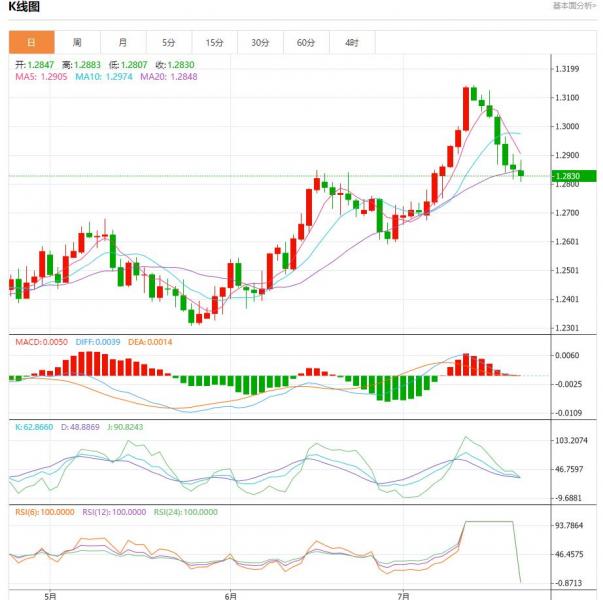Screen dimensions: 603x600
Task: Open the 30分 interval tab
Action: point(260,42)
